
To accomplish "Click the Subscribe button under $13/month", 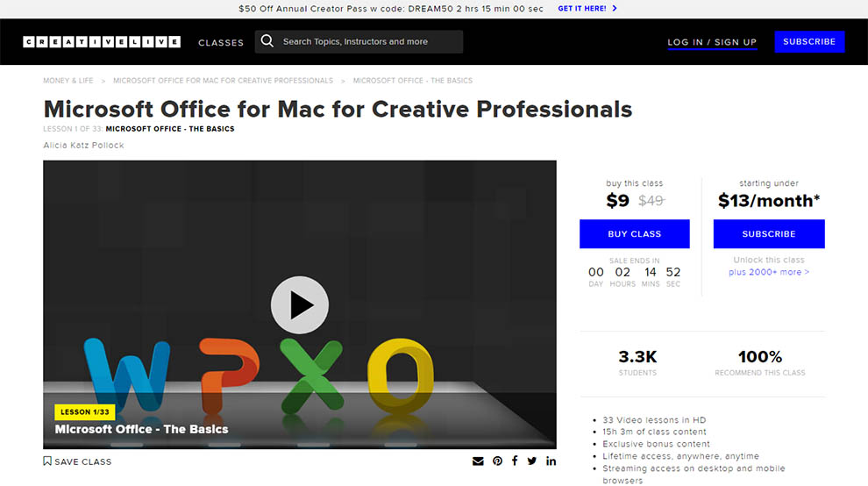I will point(769,234).
